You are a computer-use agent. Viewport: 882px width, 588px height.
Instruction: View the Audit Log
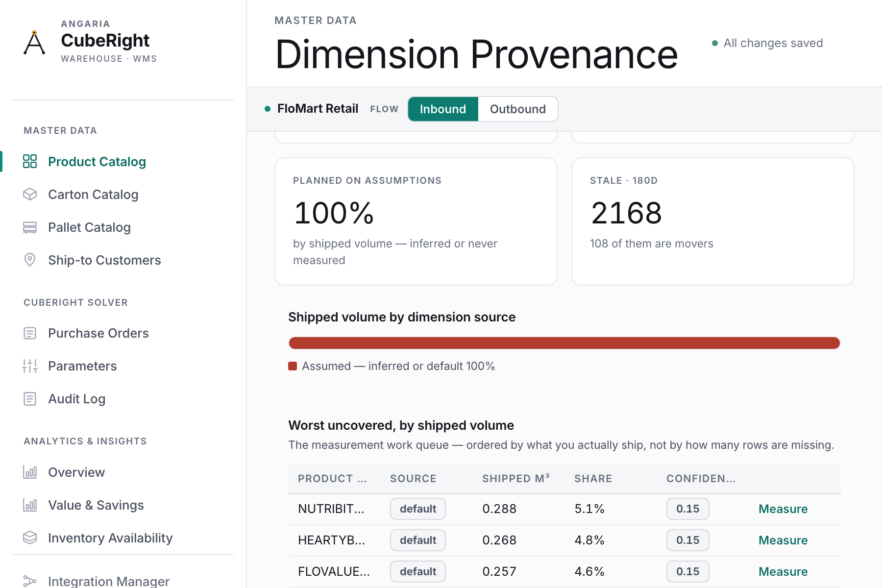77,399
